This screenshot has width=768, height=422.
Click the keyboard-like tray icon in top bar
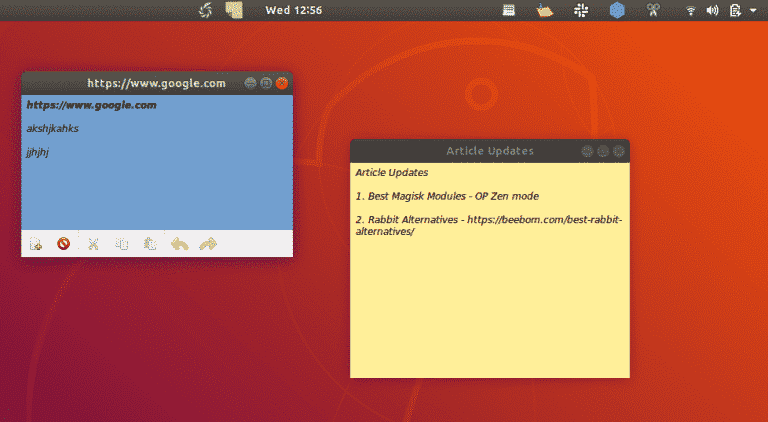(509, 10)
